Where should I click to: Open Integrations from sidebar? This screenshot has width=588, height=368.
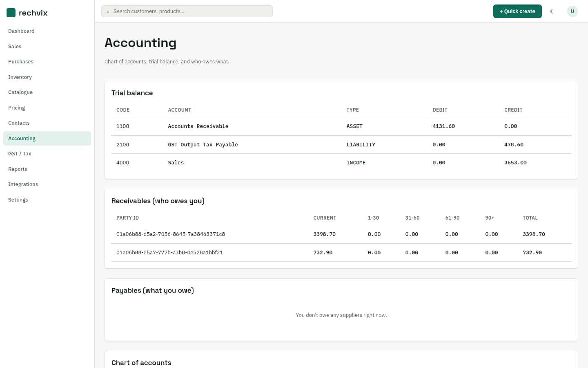pos(47,184)
